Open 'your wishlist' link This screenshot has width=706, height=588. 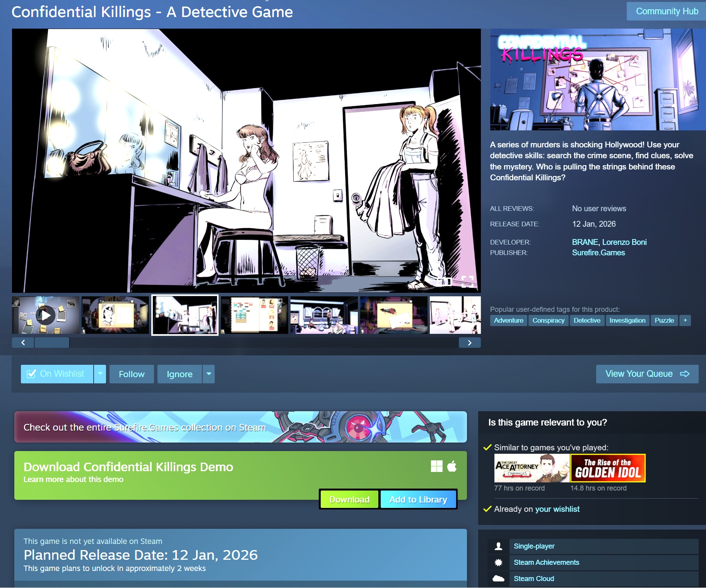(x=557, y=509)
